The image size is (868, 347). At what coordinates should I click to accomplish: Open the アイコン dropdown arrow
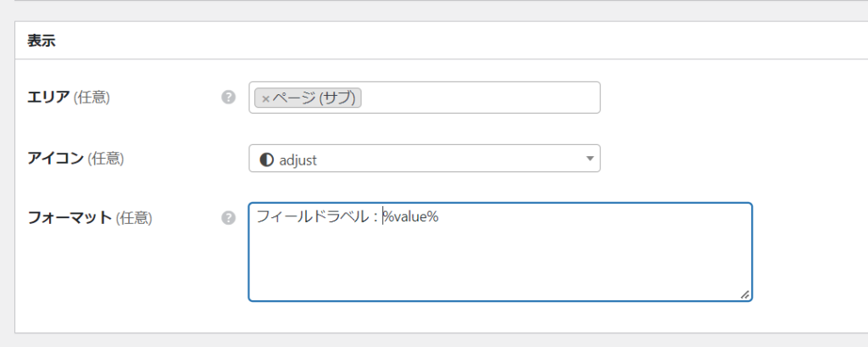[x=590, y=159]
